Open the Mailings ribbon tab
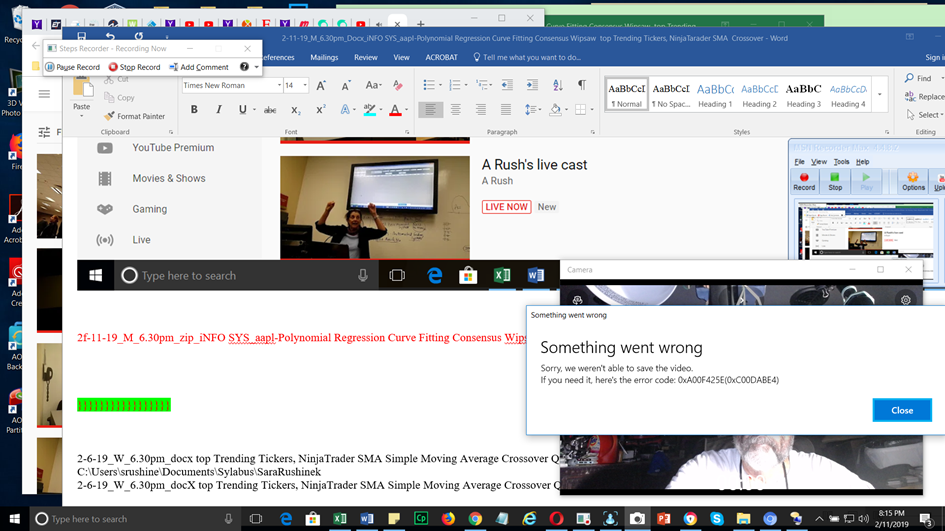The image size is (945, 531). pyautogui.click(x=324, y=57)
